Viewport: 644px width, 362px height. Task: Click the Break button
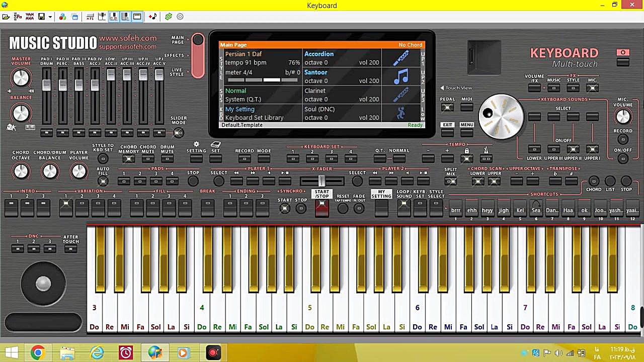point(207,208)
